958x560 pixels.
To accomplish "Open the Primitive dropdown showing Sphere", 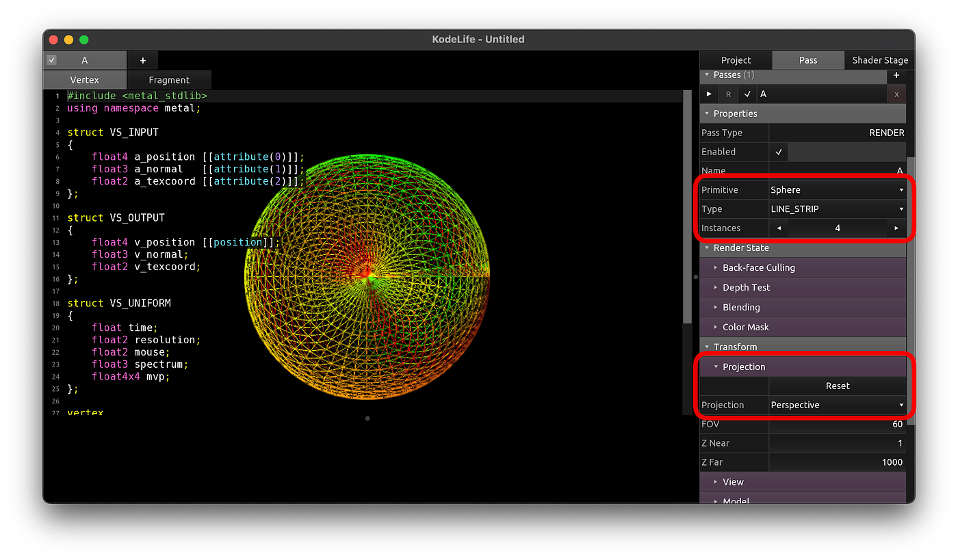I will click(837, 189).
